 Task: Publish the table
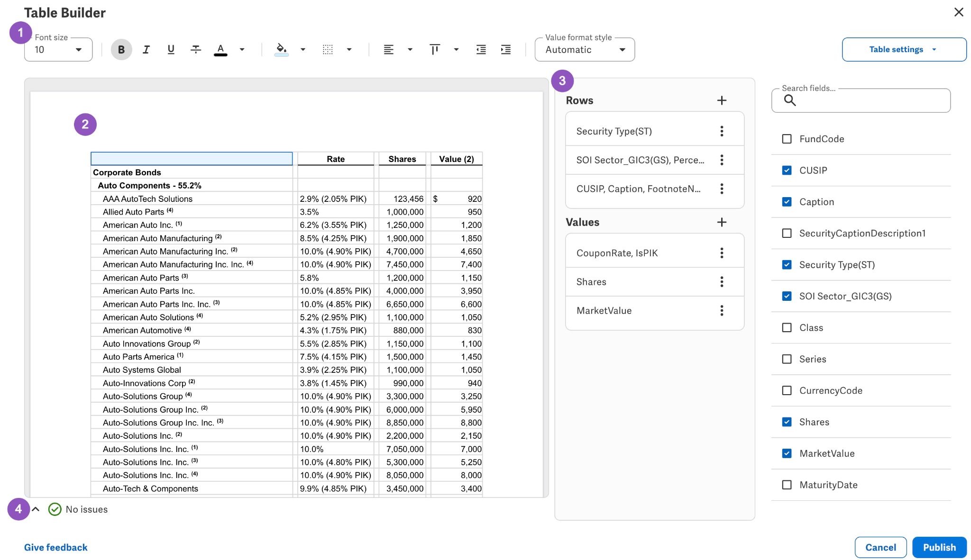(939, 547)
